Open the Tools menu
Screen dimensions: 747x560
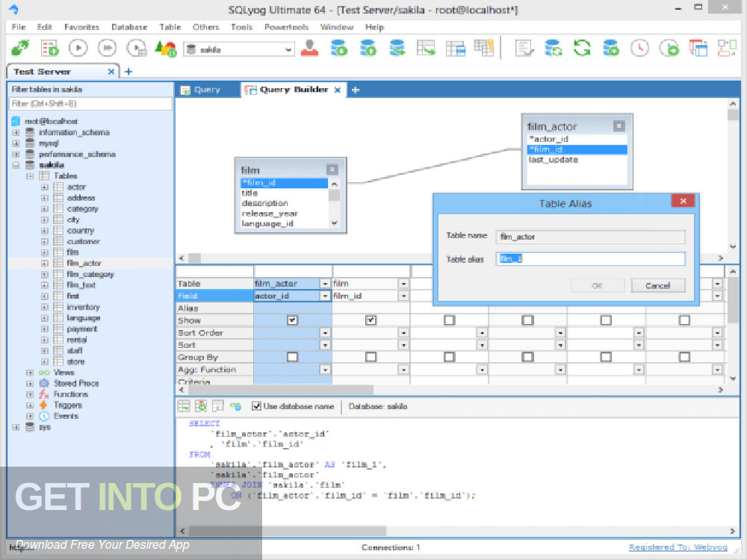241,27
